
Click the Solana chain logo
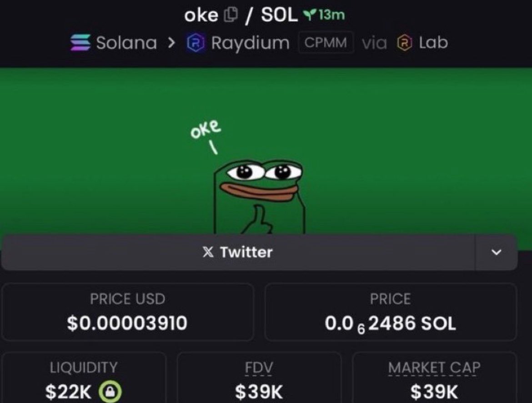point(80,42)
